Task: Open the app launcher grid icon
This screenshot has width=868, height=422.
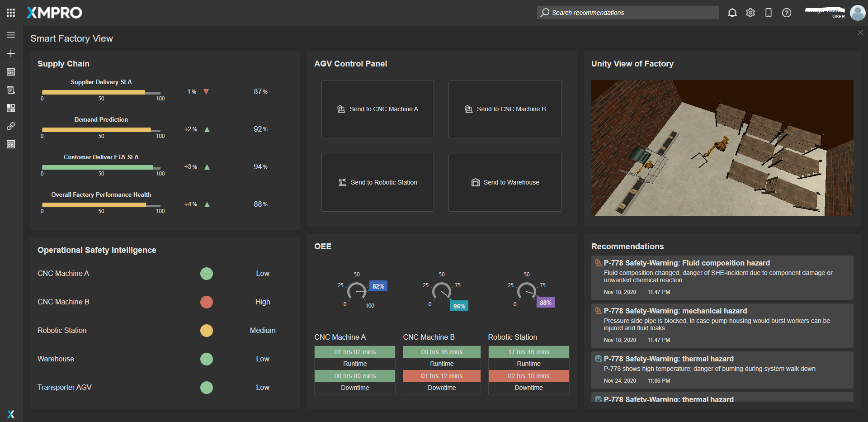Action: 11,13
